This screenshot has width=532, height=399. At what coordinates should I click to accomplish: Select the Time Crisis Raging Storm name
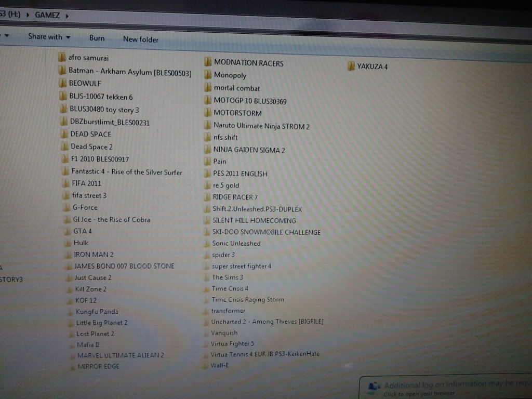tap(248, 300)
